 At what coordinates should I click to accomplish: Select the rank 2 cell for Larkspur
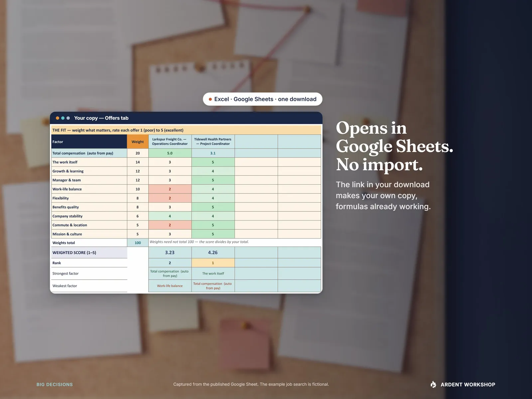pyautogui.click(x=170, y=263)
